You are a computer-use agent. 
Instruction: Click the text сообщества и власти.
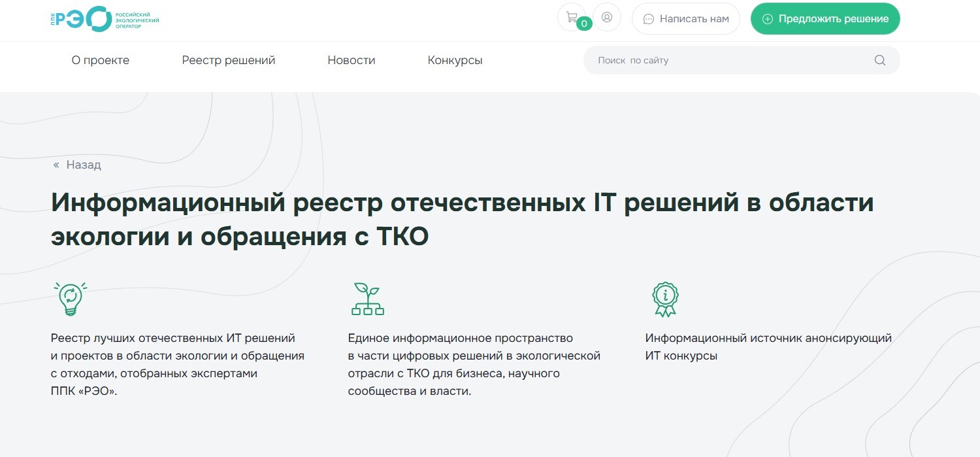click(x=410, y=392)
